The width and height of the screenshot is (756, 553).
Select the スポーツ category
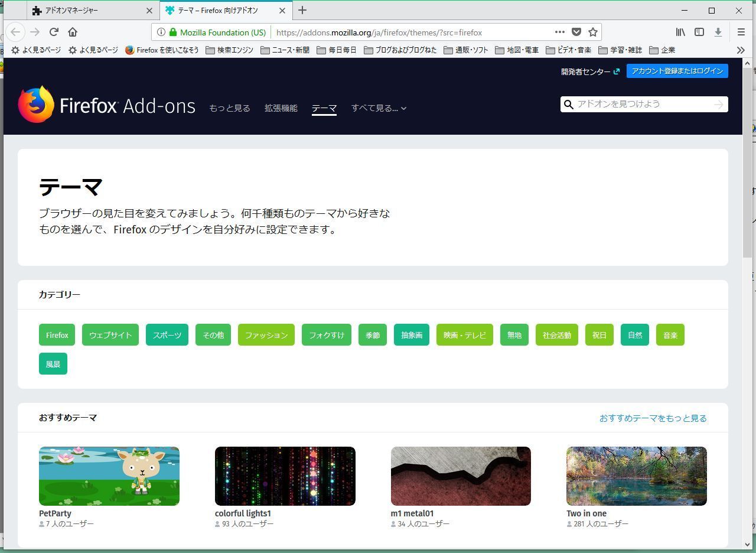pyautogui.click(x=167, y=335)
